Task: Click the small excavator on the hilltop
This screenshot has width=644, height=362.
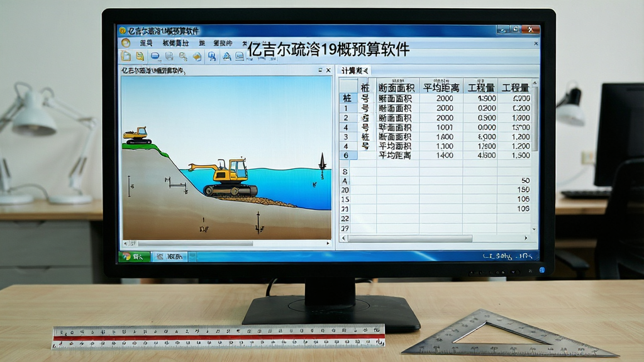Action: (137, 136)
